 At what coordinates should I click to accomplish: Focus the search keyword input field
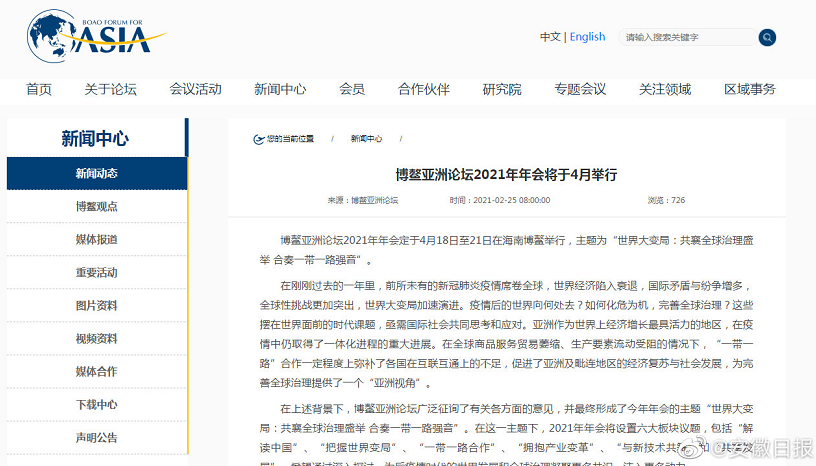click(x=687, y=37)
